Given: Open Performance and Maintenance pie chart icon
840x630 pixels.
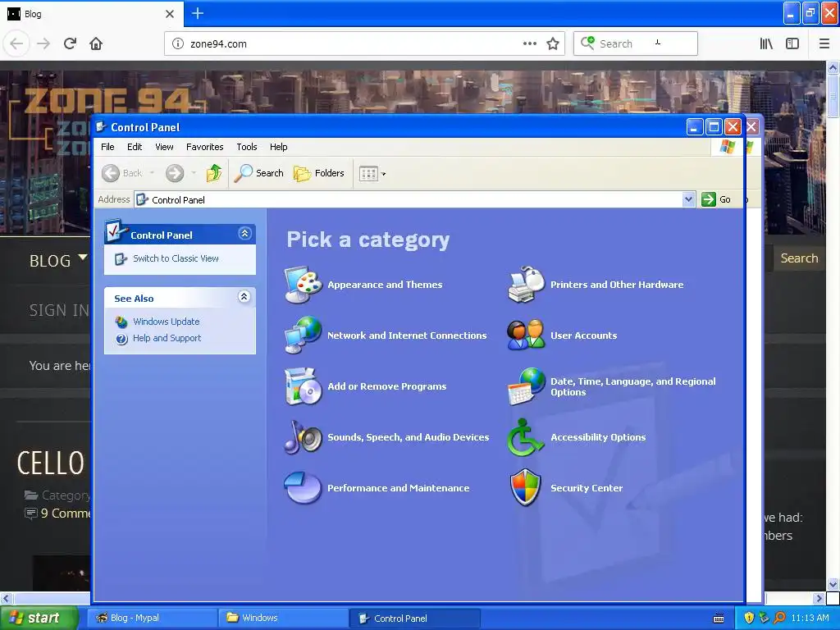Looking at the screenshot, I should [x=304, y=487].
